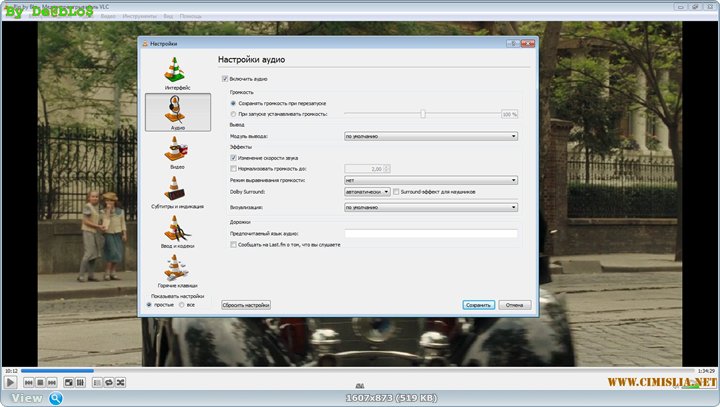This screenshot has width=720, height=407.
Task: Click the startup volume slider
Action: tap(422, 114)
